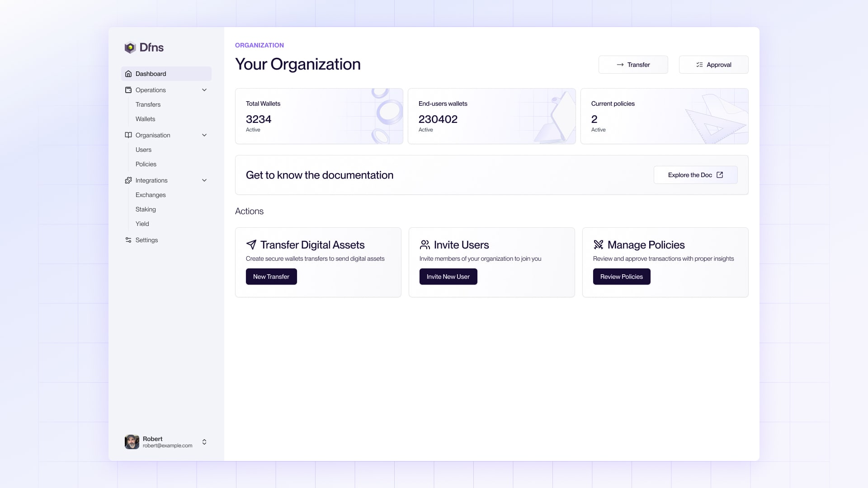Click the Integrations puzzle icon
Viewport: 868px width, 488px height.
point(128,180)
